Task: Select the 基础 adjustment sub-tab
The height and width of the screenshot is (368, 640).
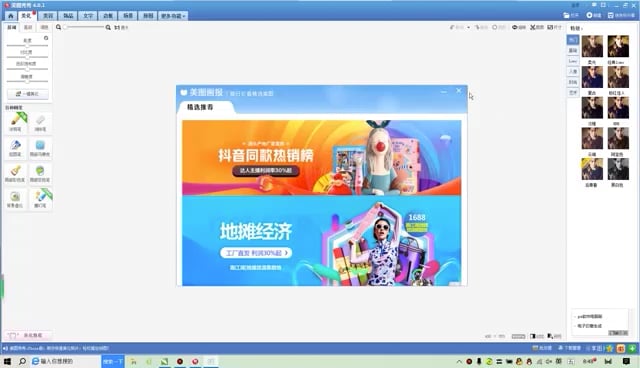Action: 12,27
